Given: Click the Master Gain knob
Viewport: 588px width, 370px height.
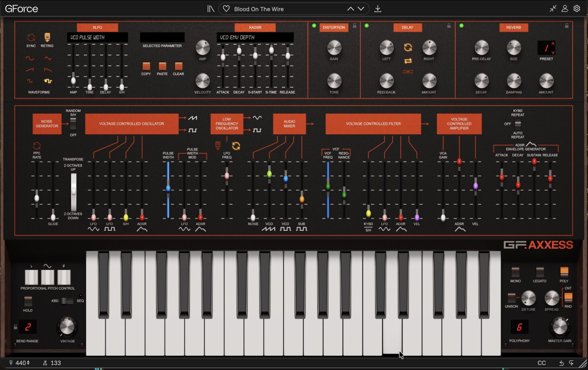Looking at the screenshot, I should (560, 327).
